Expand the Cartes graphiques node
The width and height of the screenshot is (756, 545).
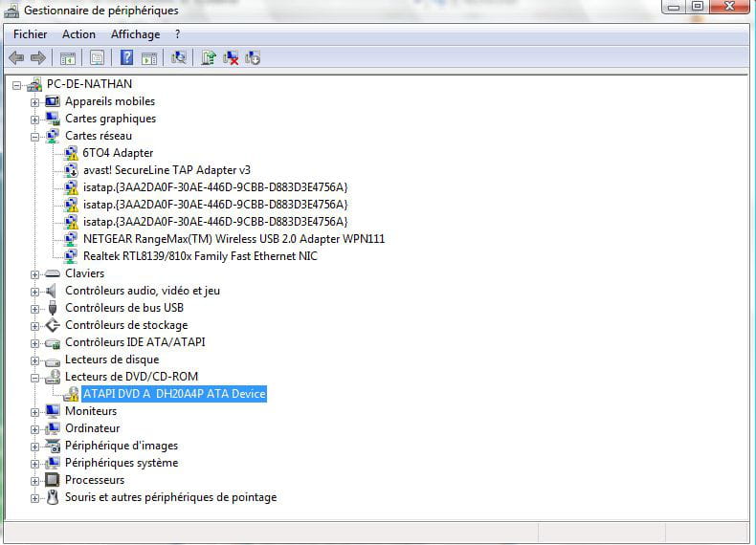tap(34, 120)
